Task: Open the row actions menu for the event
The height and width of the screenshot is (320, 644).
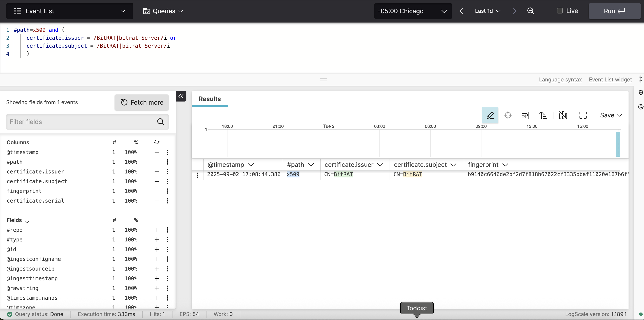Action: click(x=197, y=175)
